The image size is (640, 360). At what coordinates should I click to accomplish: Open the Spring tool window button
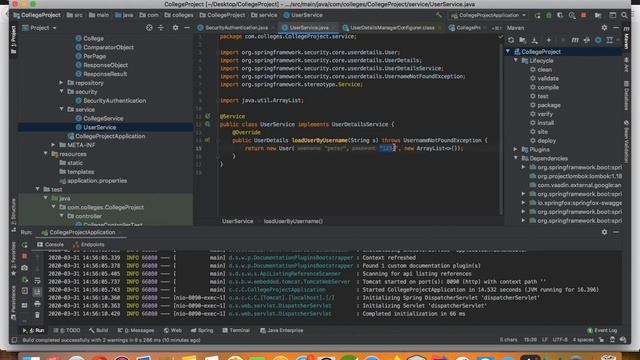pyautogui.click(x=202, y=330)
